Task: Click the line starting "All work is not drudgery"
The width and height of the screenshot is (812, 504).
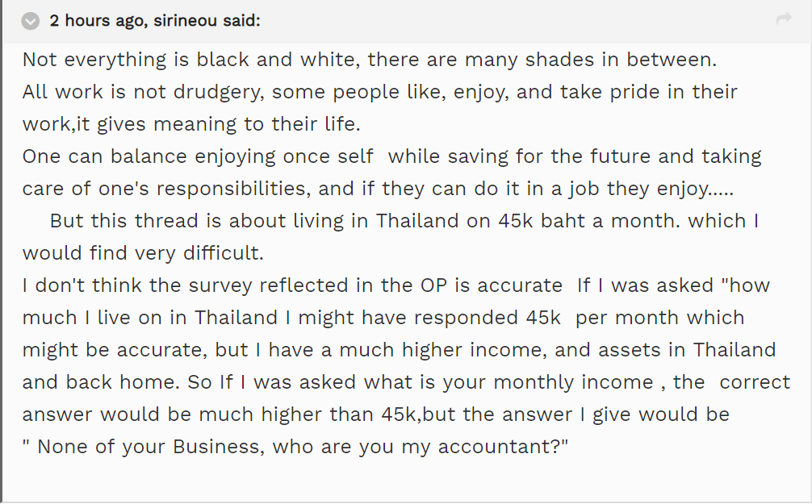Action: [379, 92]
